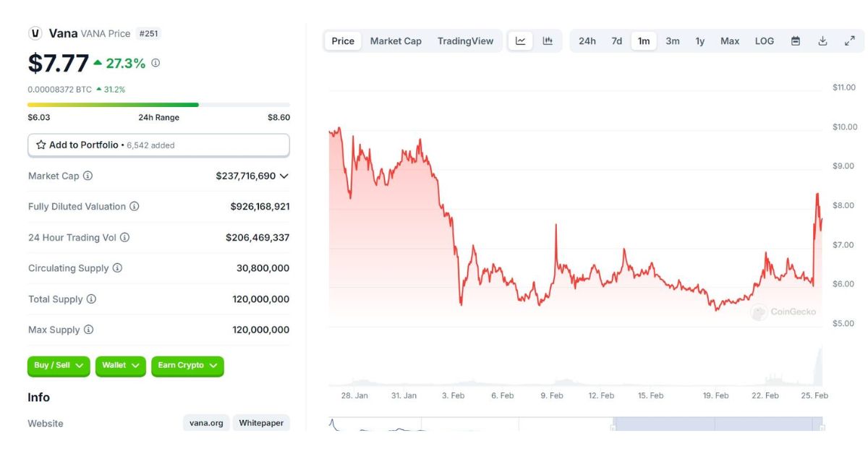Open the calendar date range picker
868x454 pixels.
pos(796,41)
